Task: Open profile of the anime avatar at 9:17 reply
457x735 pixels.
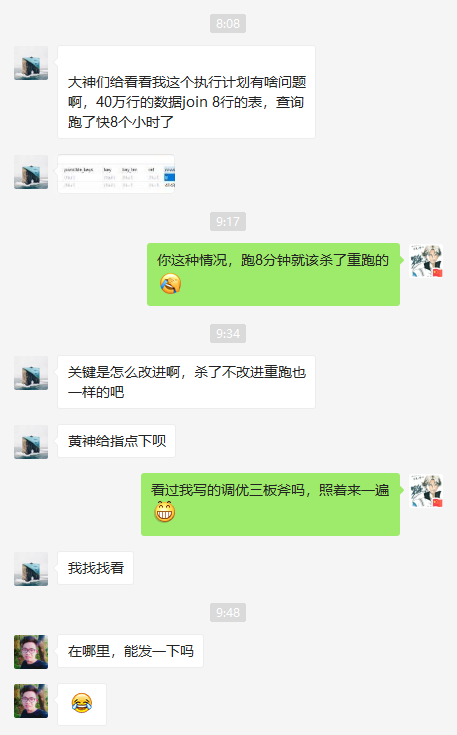Action: [426, 261]
